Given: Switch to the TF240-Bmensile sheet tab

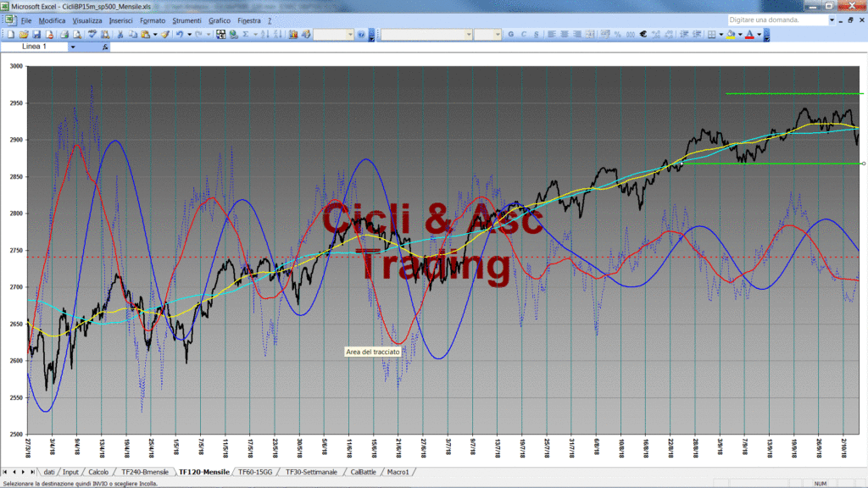Looking at the screenshot, I should 145,472.
